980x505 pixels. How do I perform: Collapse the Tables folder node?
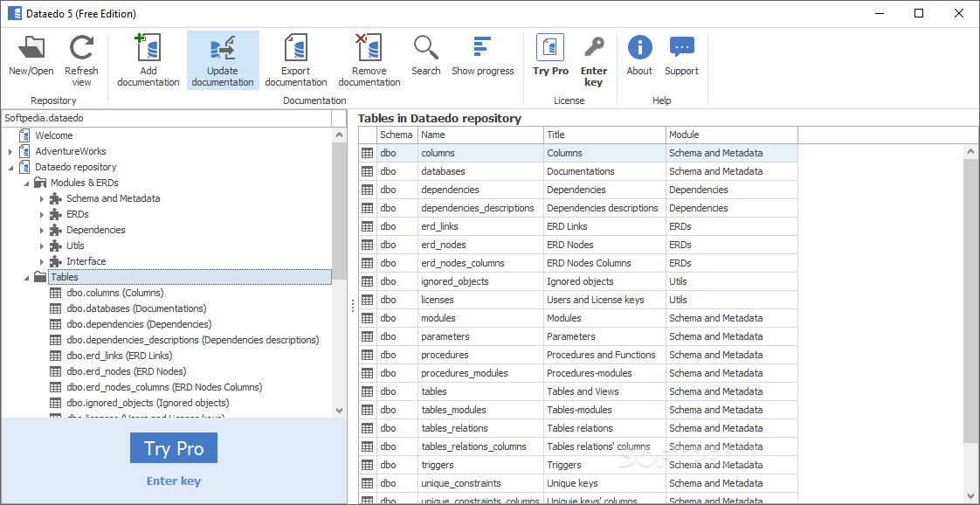26,278
